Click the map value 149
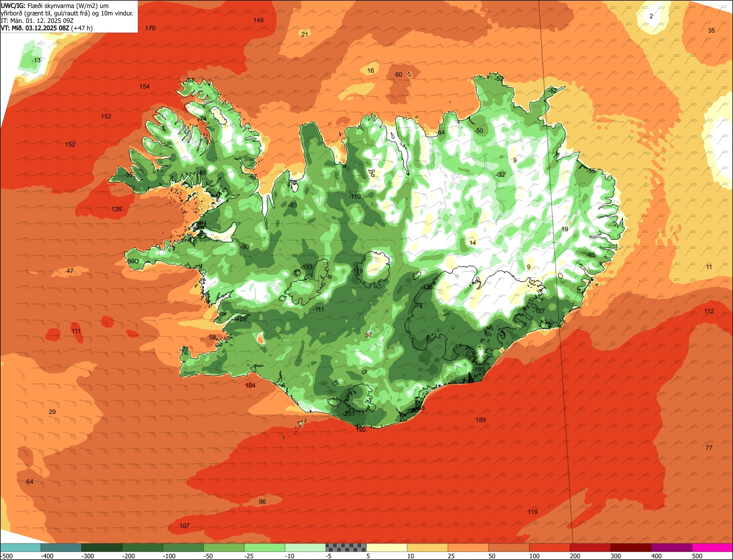The height and width of the screenshot is (560, 733). pyautogui.click(x=259, y=20)
